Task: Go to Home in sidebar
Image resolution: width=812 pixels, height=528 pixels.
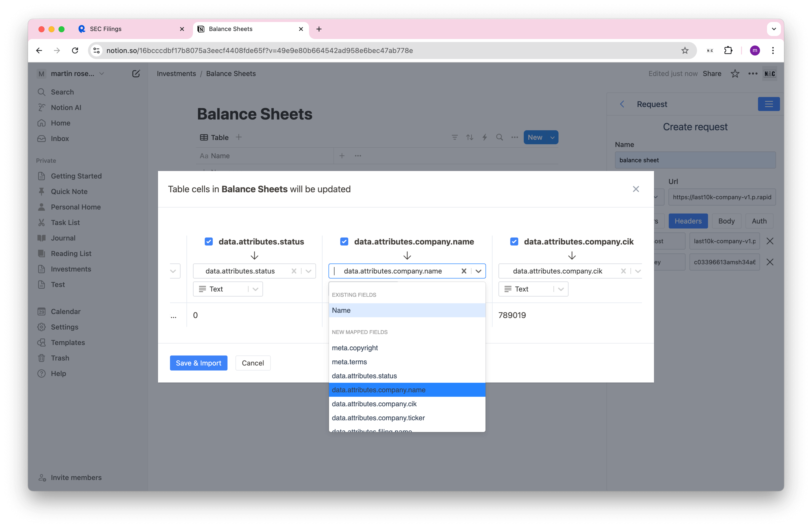Action: pyautogui.click(x=60, y=123)
